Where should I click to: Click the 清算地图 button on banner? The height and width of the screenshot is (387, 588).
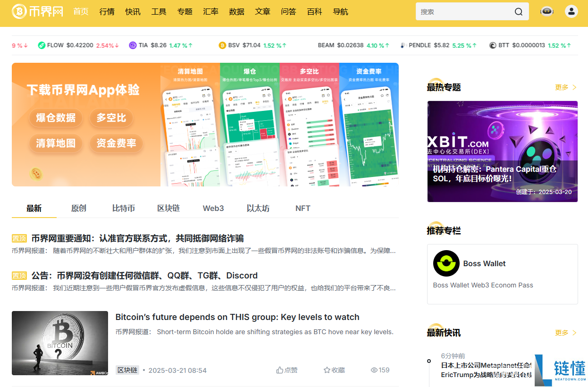click(56, 143)
